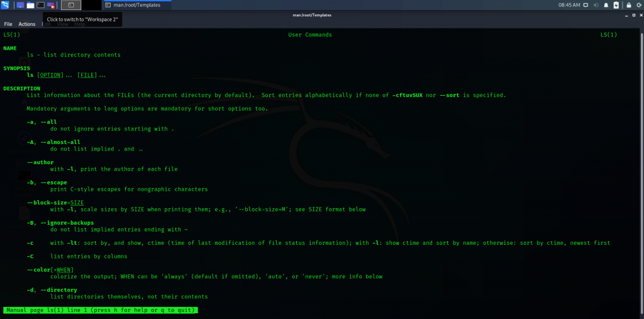The image size is (644, 319).
Task: Open the file manager from the panel
Action: (x=30, y=5)
